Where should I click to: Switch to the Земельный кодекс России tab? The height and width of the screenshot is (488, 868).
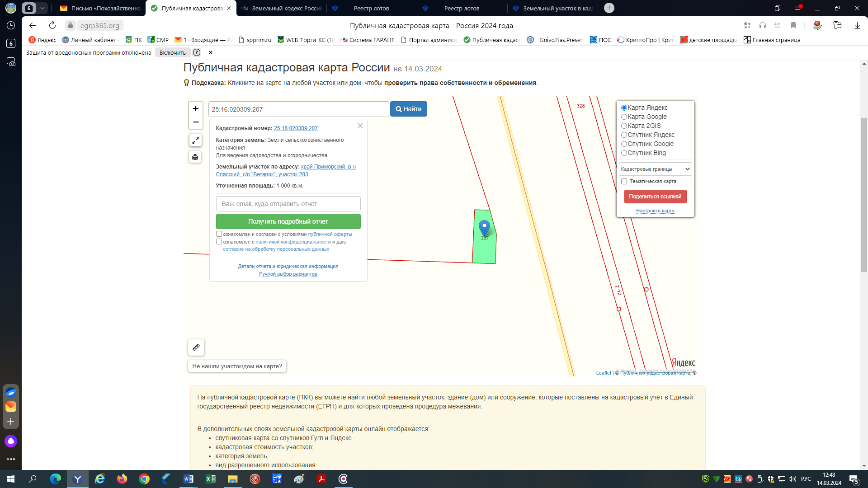[282, 8]
